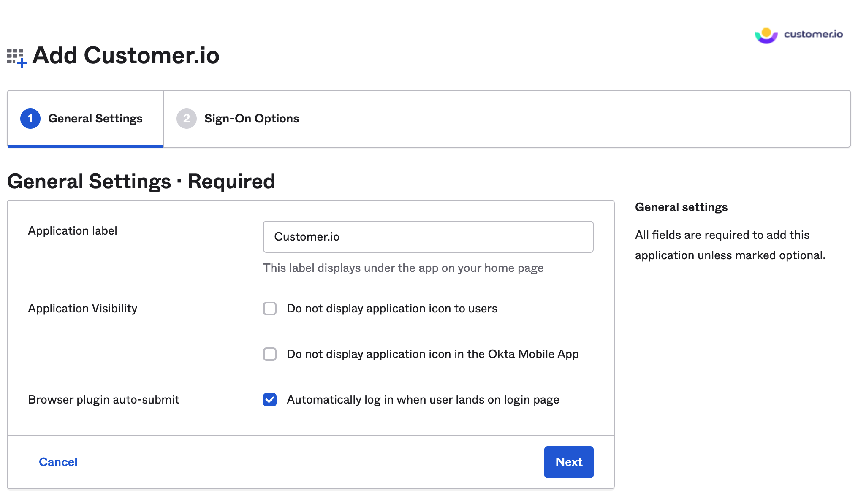Screen dimensions: 858x504
Task: Click the grey step 2 circle badge
Action: 186,119
